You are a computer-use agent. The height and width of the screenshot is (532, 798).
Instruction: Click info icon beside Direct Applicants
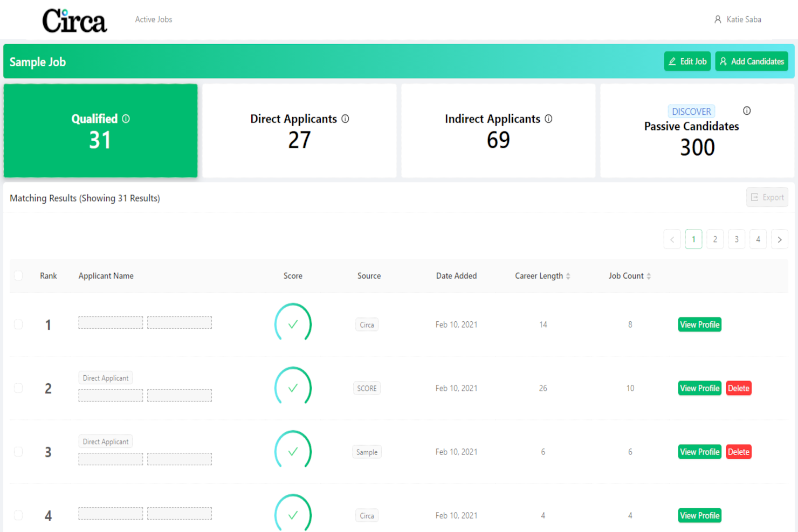[345, 119]
